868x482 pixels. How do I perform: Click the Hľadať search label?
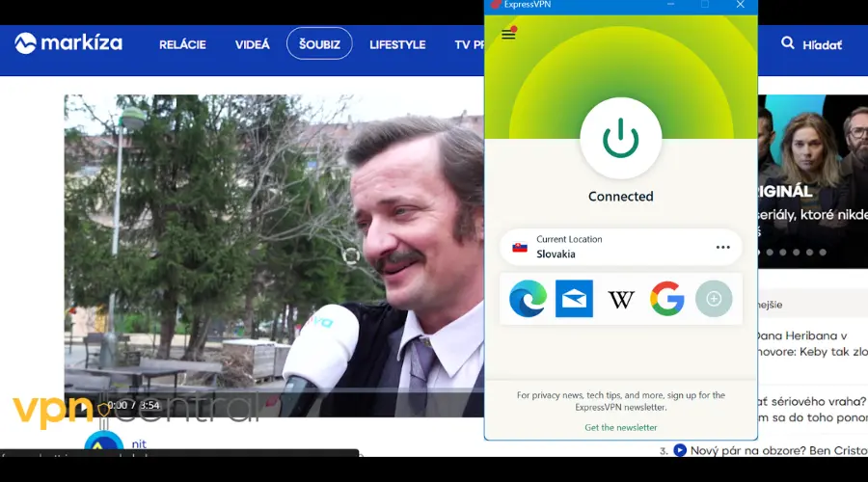822,44
